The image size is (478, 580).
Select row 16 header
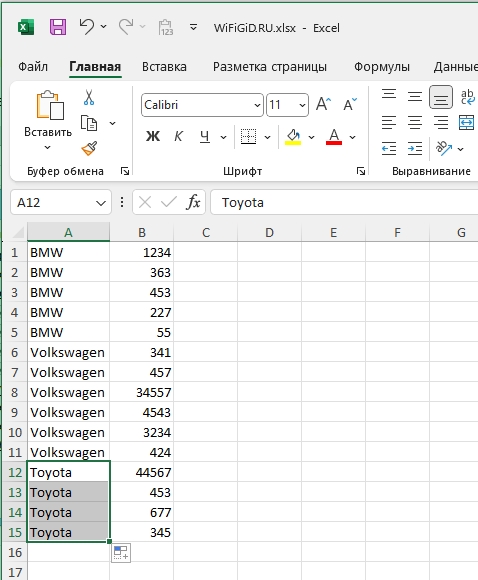pyautogui.click(x=14, y=552)
